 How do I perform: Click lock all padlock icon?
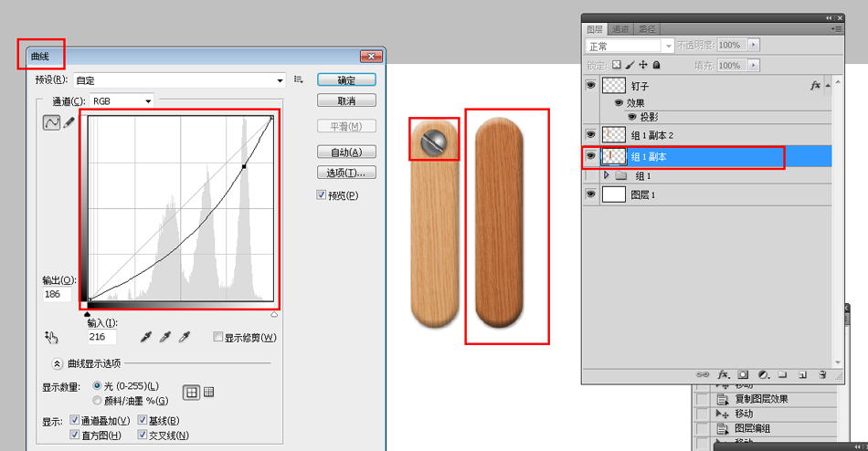(657, 65)
